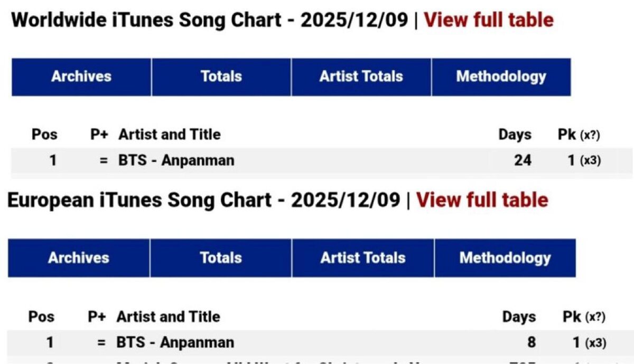Open Worldwide chart's View full table link
This screenshot has height=364, width=634.
(489, 20)
